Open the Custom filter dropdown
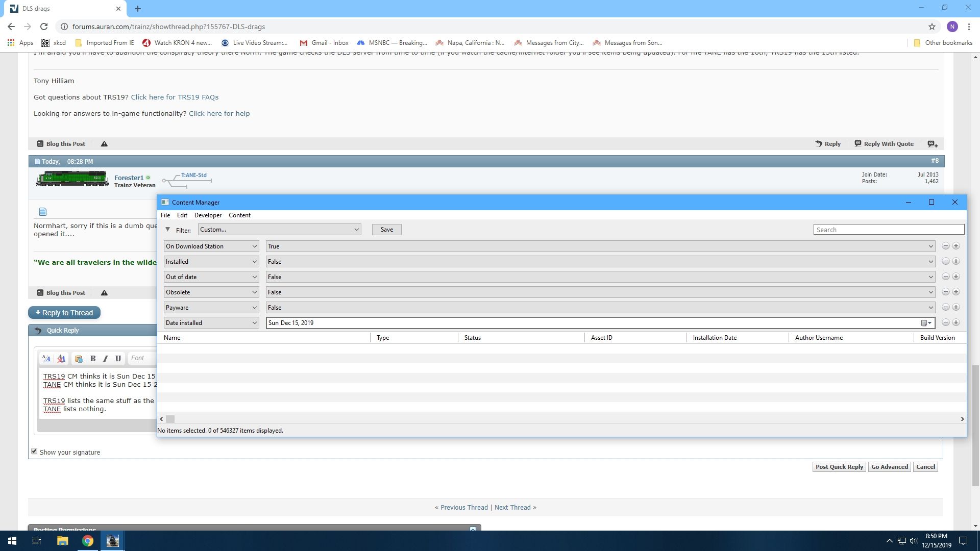Screen dimensions: 980x551 pos(279,230)
